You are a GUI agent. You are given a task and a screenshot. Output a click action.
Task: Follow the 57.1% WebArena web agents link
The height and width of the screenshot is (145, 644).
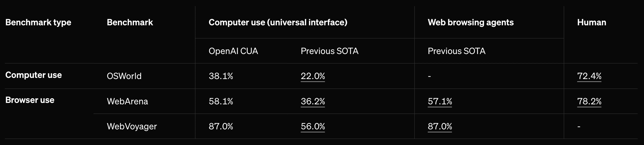coord(440,101)
